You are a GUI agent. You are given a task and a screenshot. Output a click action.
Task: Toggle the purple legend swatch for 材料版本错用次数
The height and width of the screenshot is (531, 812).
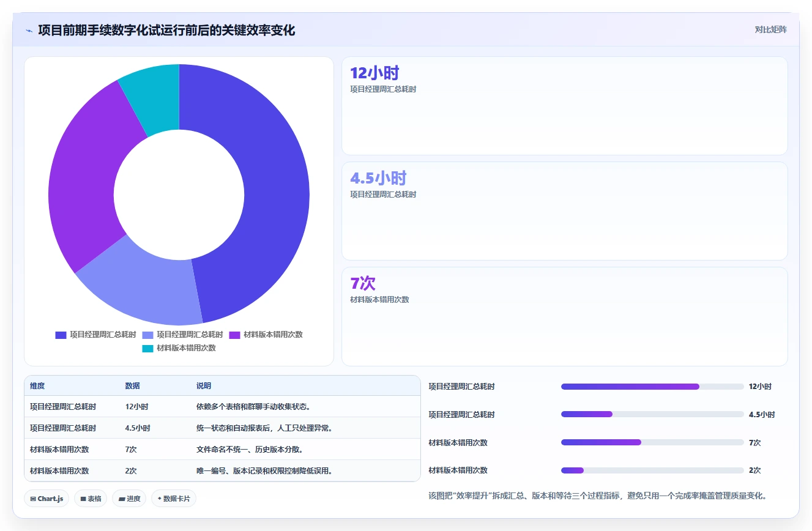234,335
